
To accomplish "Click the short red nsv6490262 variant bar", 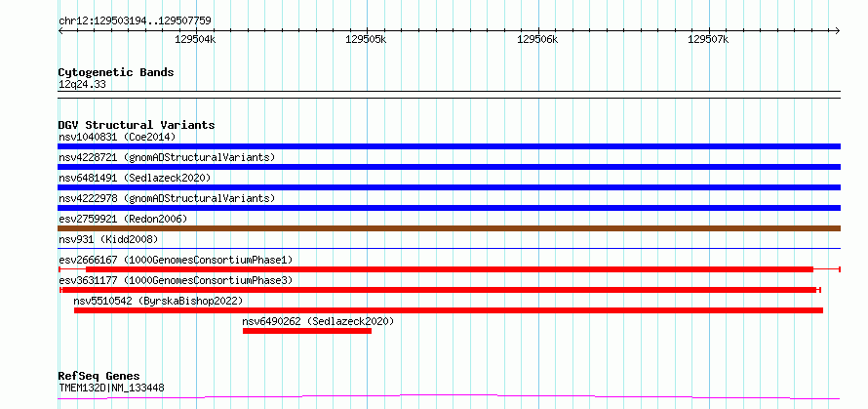I will 307,331.
